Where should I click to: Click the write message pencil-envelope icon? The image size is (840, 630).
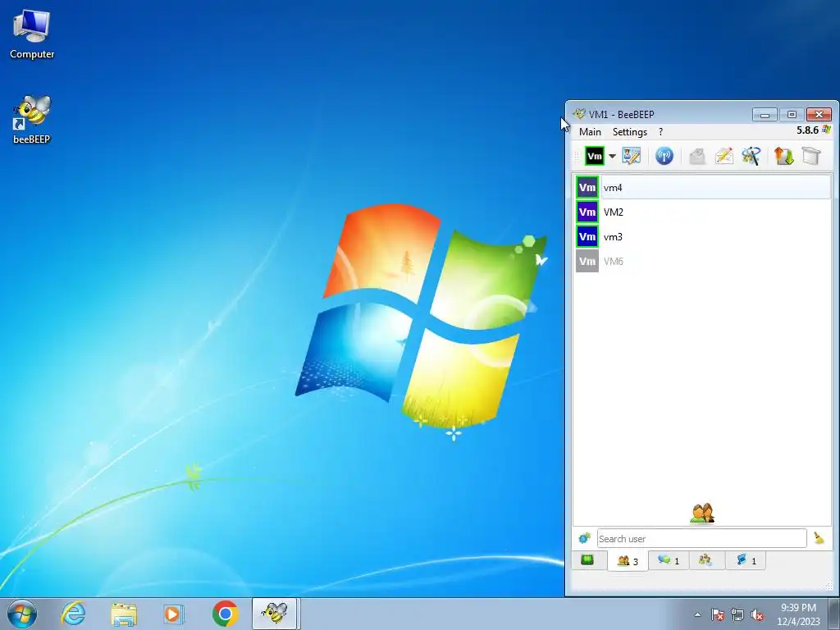pos(724,157)
